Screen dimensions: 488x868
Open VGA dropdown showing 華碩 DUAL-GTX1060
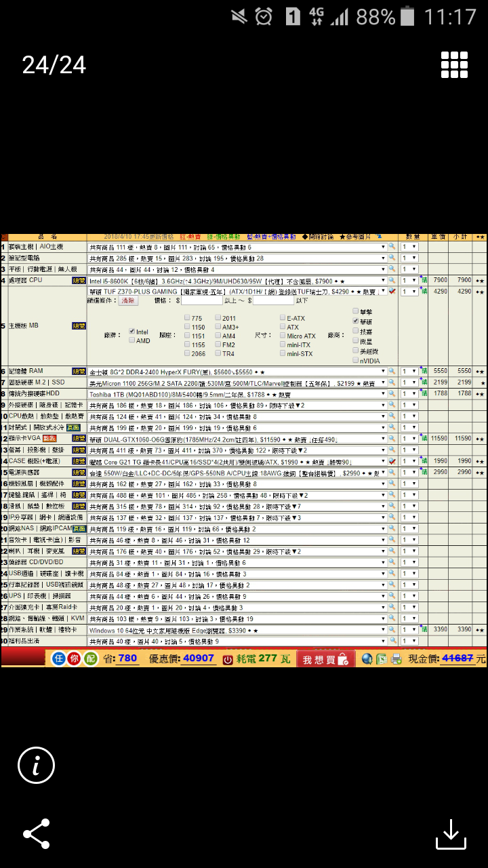(x=237, y=439)
